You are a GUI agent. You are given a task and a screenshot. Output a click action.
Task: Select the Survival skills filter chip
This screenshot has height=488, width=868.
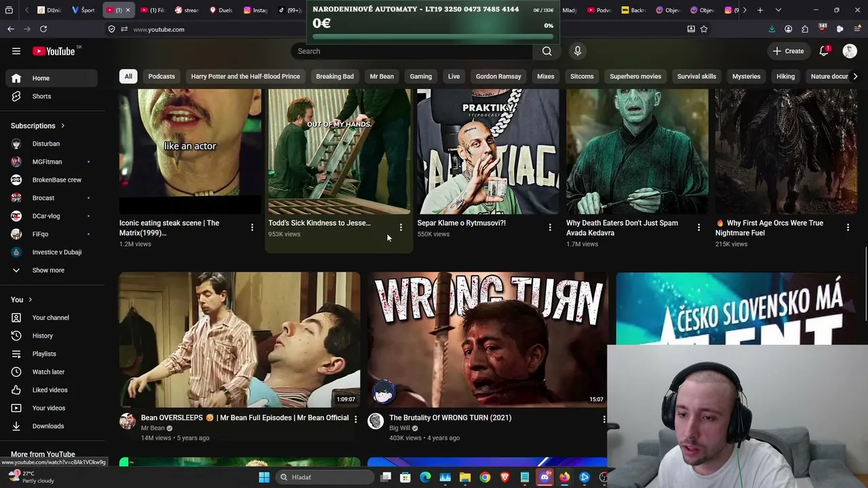click(696, 77)
